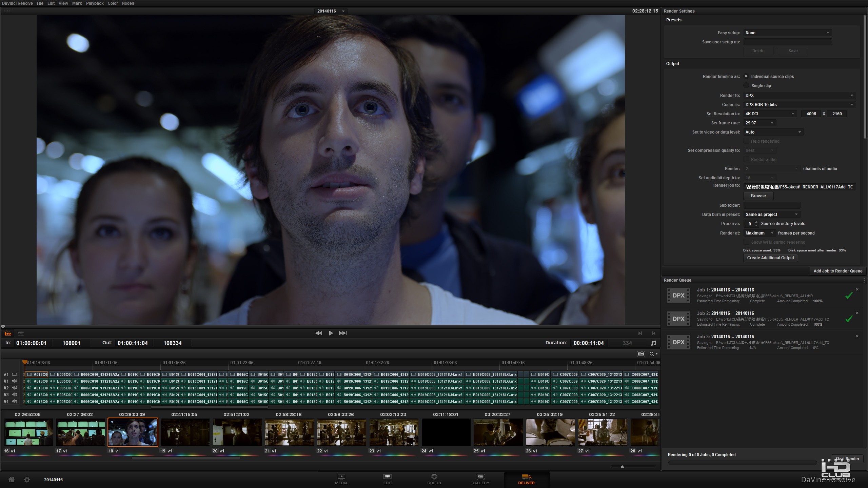
Task: Select Individual source clips option
Action: pos(746,76)
